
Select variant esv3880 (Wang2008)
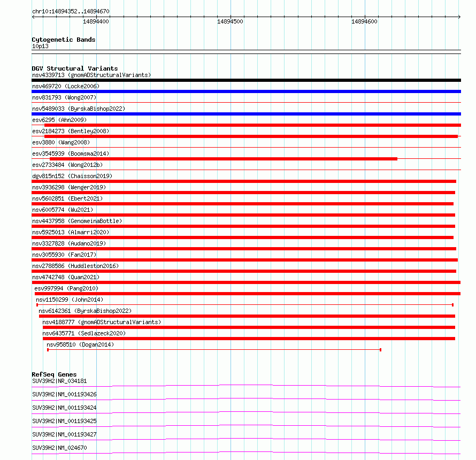[x=61, y=142]
